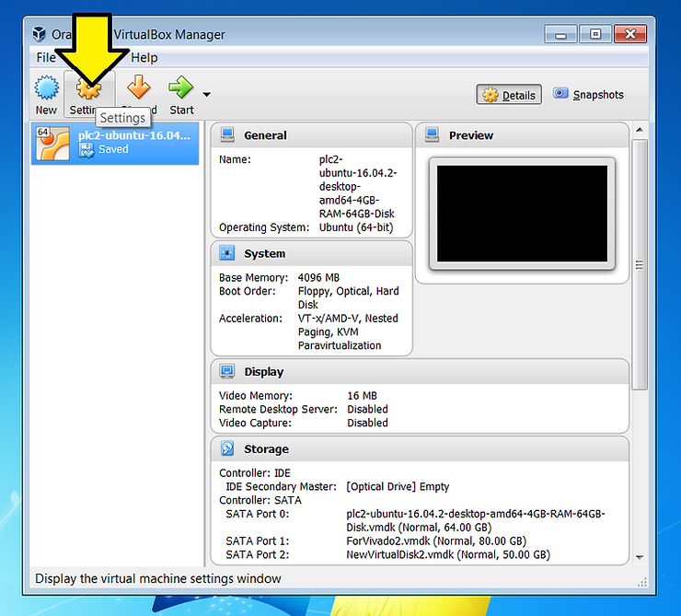The image size is (681, 616).
Task: Click the Remote Desktop Server 'Disabled' value
Action: click(367, 409)
